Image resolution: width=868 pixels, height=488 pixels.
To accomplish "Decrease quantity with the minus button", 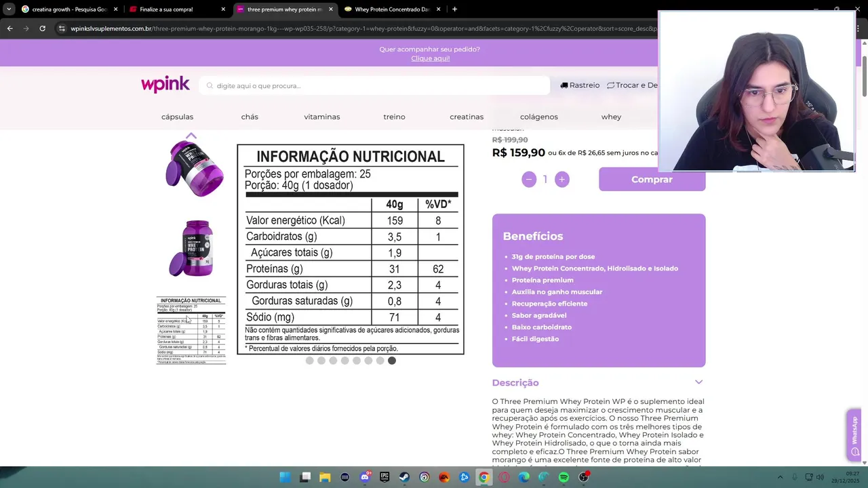I will (529, 180).
